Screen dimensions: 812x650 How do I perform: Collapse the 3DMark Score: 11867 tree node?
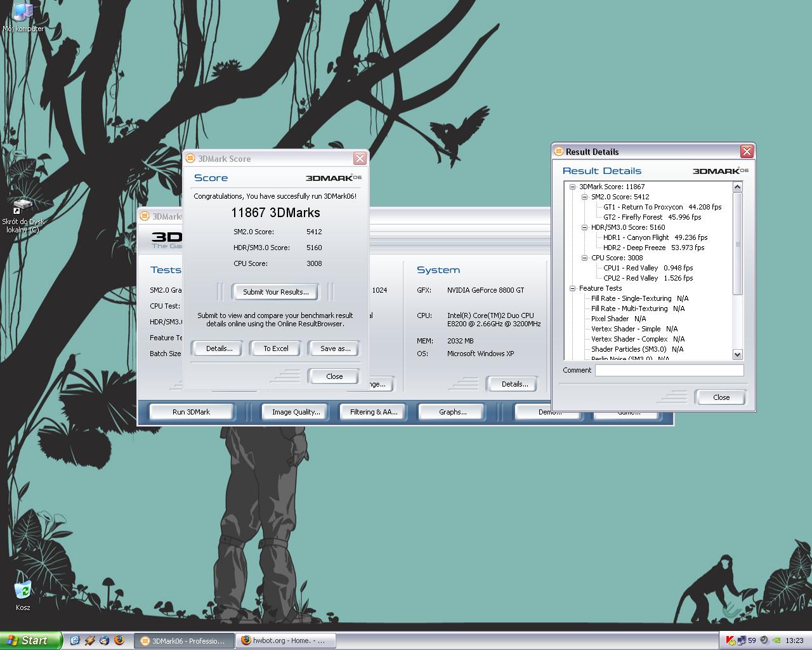(x=572, y=187)
